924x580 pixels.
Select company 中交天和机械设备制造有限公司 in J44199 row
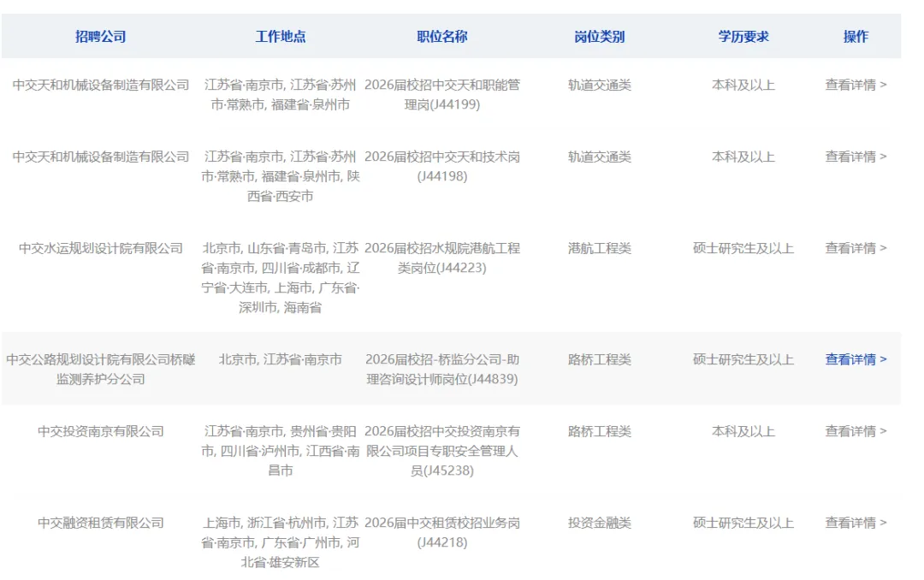(x=101, y=85)
